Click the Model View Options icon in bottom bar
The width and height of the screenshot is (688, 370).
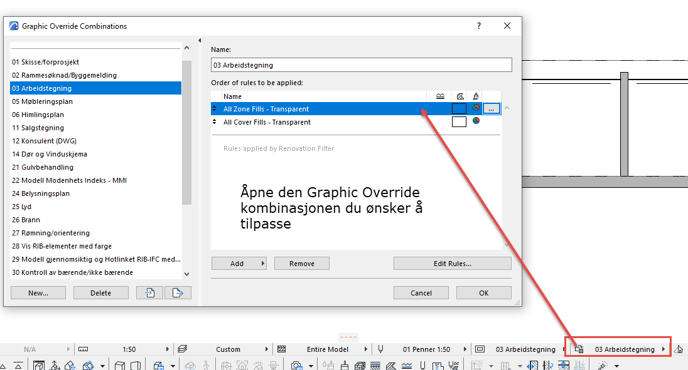point(480,349)
